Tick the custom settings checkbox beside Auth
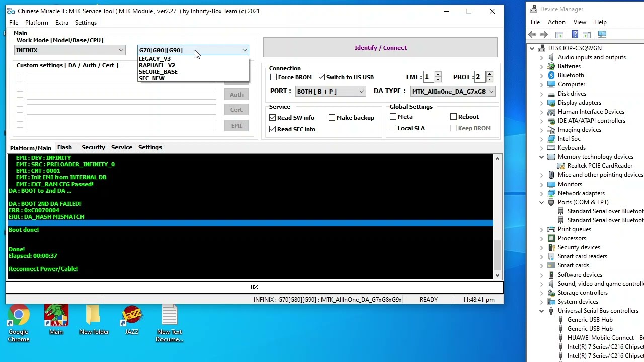The image size is (644, 362). coord(20,95)
